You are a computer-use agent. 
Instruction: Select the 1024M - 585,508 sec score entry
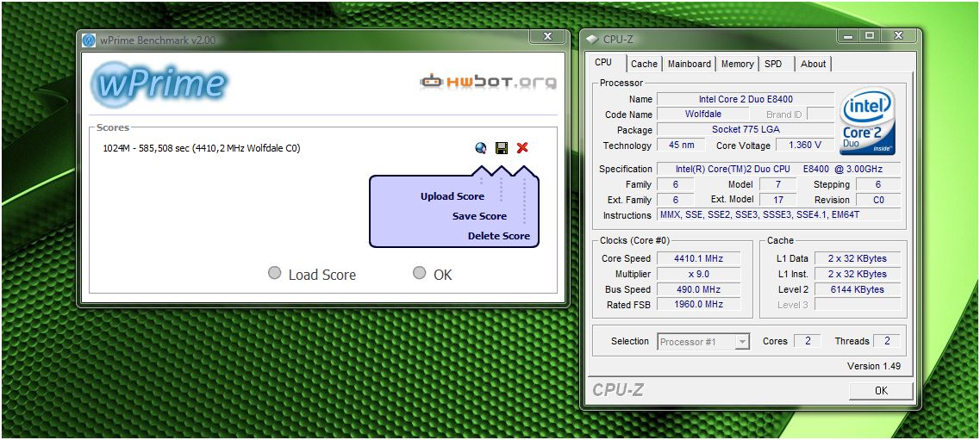(201, 149)
